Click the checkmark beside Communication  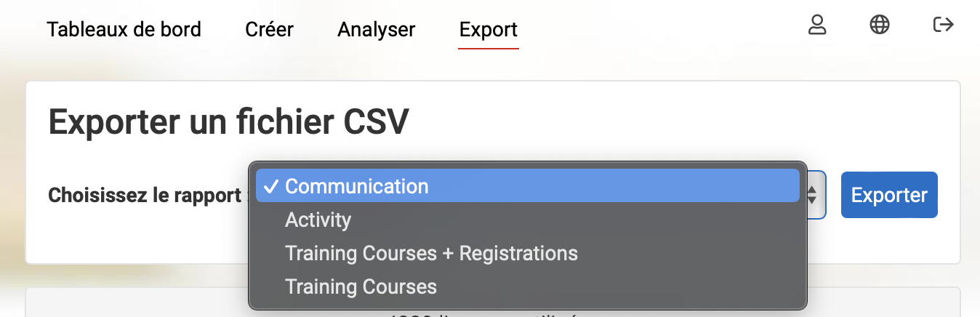pyautogui.click(x=270, y=186)
